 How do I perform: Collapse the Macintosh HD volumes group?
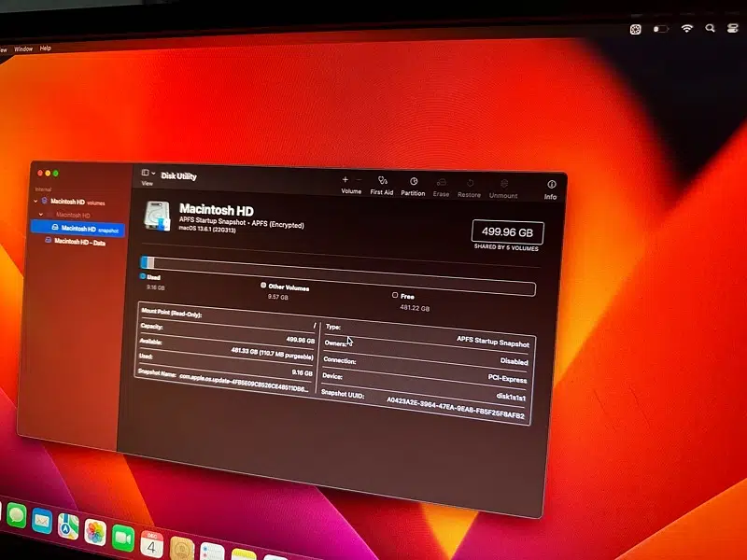point(35,201)
